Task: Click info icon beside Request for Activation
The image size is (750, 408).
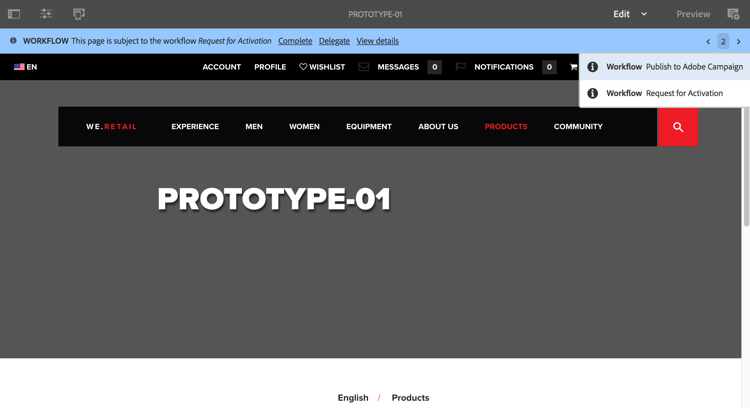Action: point(593,93)
